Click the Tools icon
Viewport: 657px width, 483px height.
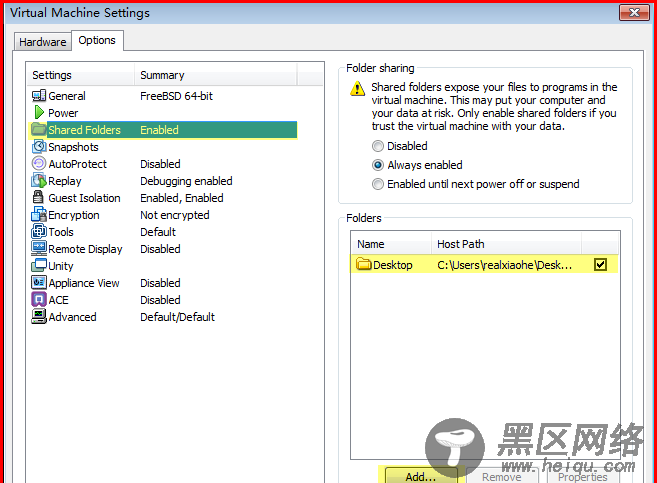pos(39,231)
